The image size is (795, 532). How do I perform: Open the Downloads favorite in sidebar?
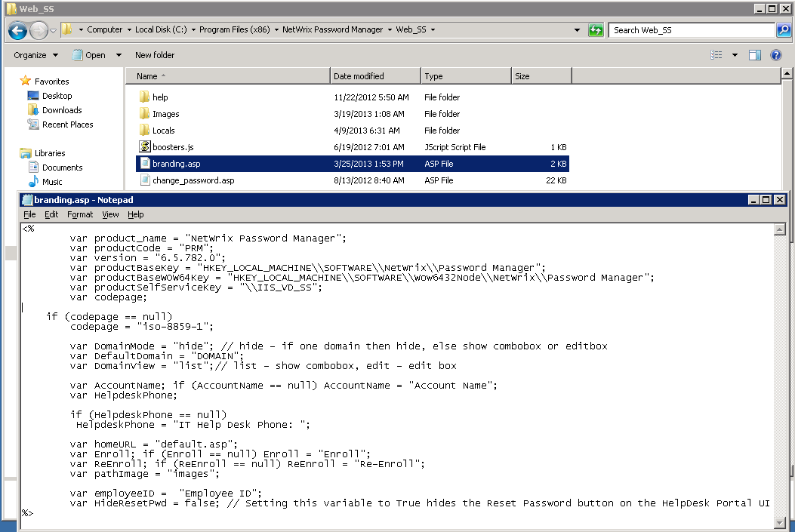click(x=61, y=110)
